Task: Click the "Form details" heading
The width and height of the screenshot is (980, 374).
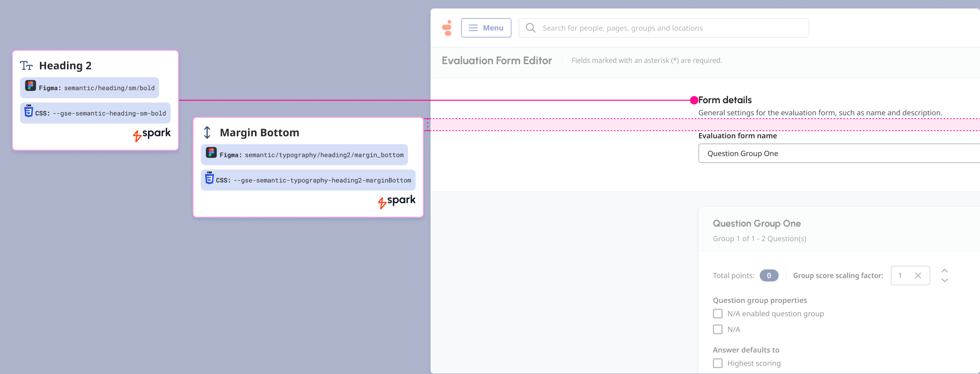Action: [x=725, y=100]
